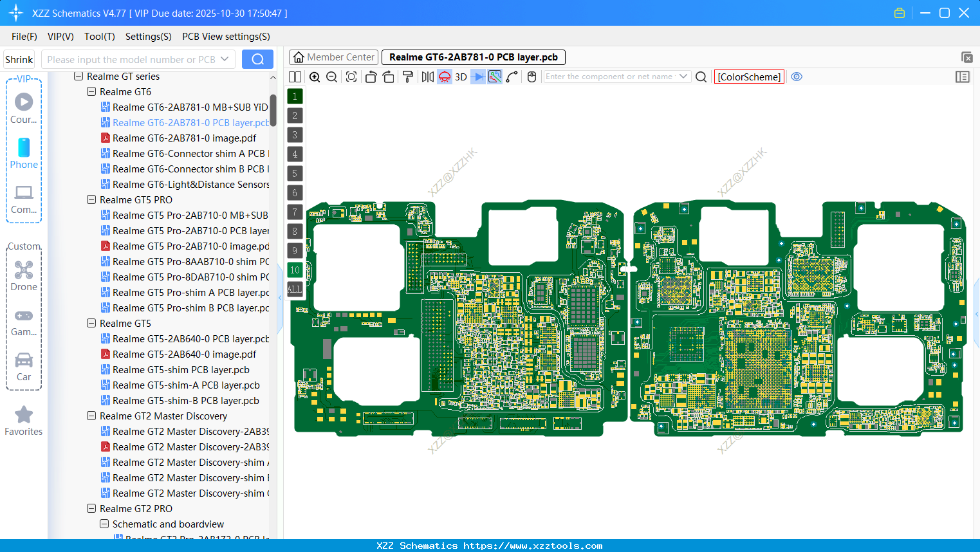
Task: Collapse the Realme GT2 Master Discovery folder
Action: pyautogui.click(x=91, y=416)
